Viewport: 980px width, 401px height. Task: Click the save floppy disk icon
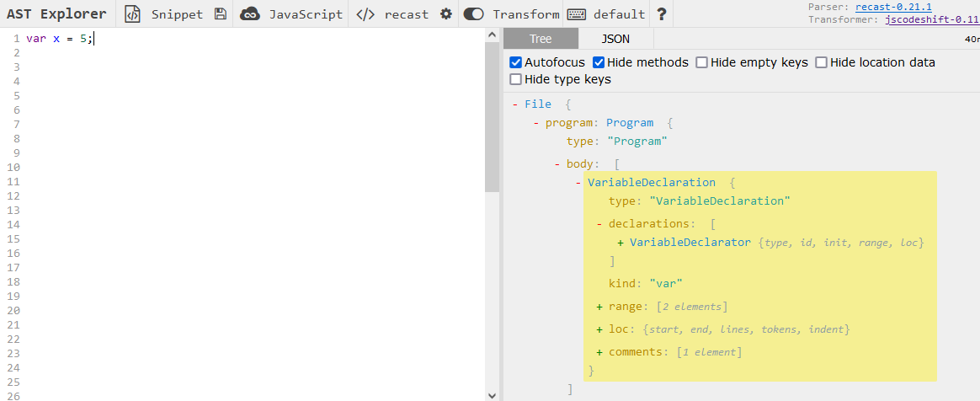(220, 13)
